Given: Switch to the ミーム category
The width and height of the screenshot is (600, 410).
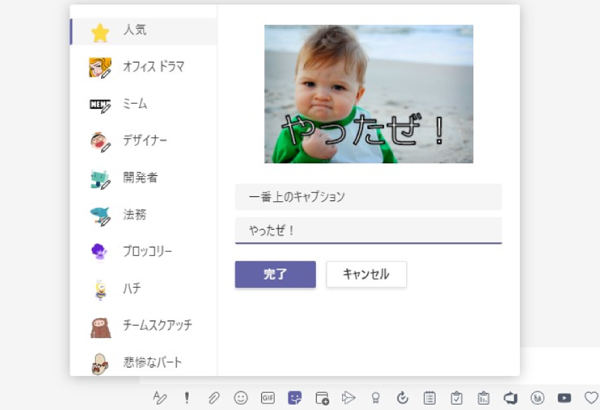Looking at the screenshot, I should [144, 104].
